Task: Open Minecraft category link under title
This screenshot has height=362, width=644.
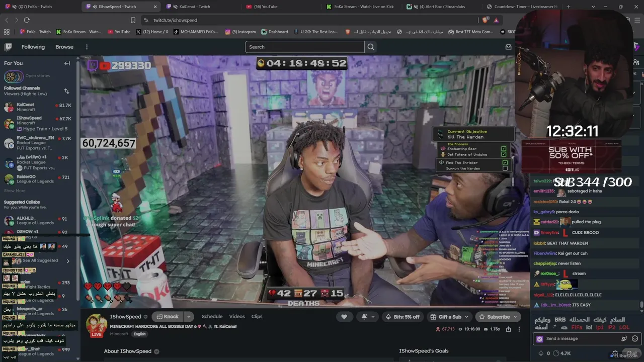Action: 119,334
